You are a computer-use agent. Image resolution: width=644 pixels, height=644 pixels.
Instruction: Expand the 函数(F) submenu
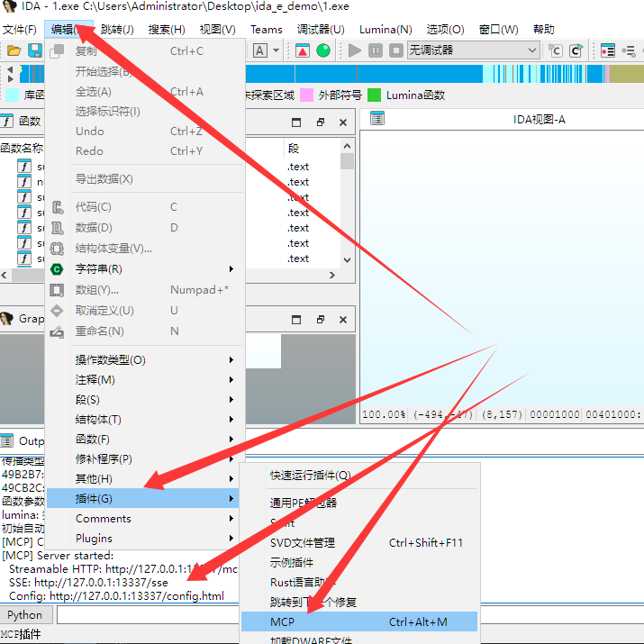click(145, 439)
